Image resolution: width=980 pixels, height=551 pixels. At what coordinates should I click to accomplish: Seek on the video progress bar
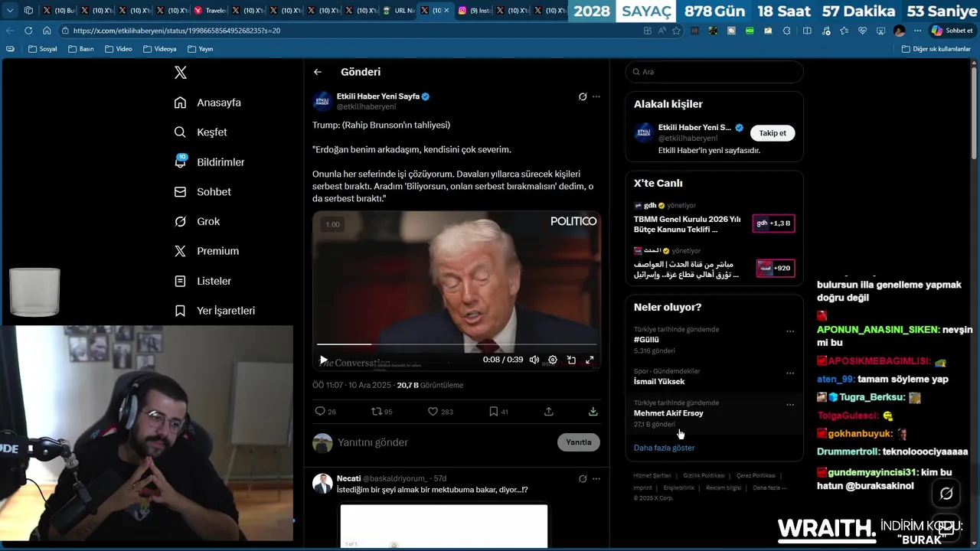[456, 344]
